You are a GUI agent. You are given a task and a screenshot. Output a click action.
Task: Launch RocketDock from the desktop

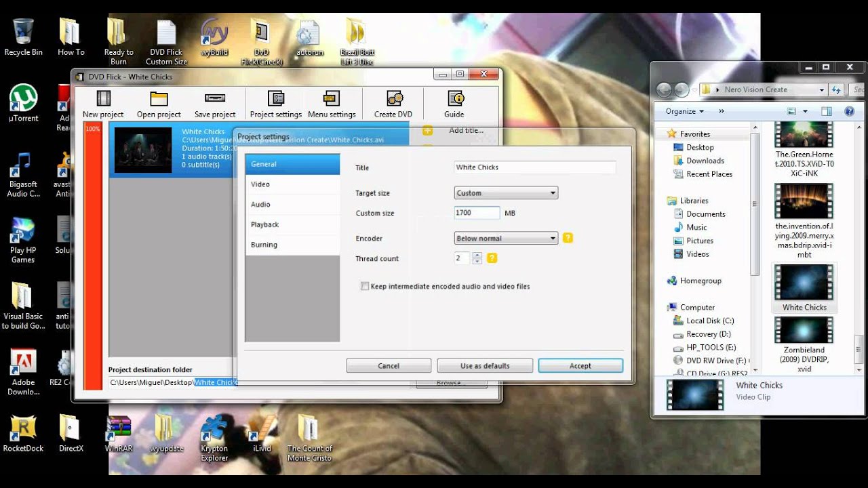click(23, 433)
